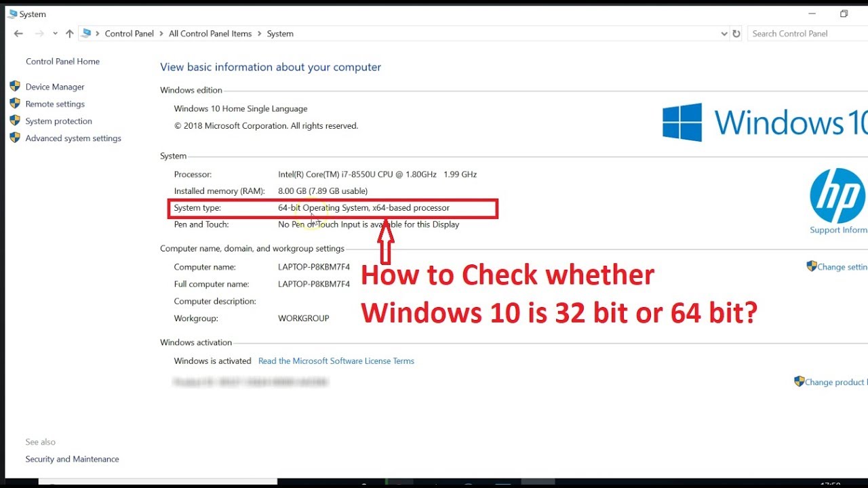Click the shield icon beside System protection

pyautogui.click(x=15, y=120)
